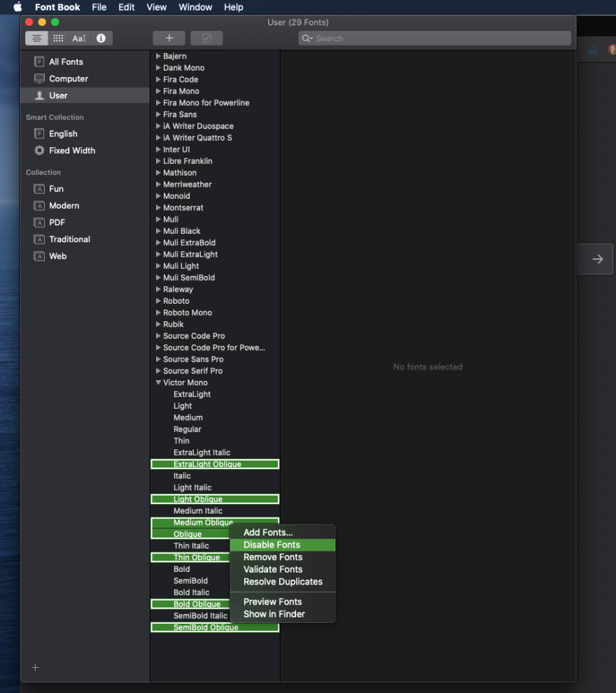Viewport: 616px width, 693px height.
Task: Click the User person icon in sidebar
Action: tap(39, 95)
